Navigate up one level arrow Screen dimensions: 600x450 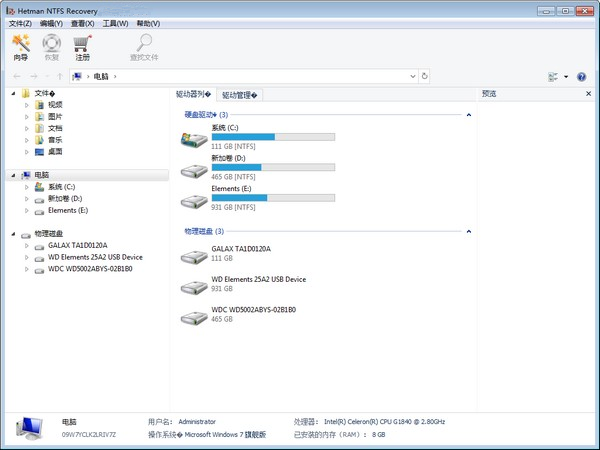coord(60,77)
